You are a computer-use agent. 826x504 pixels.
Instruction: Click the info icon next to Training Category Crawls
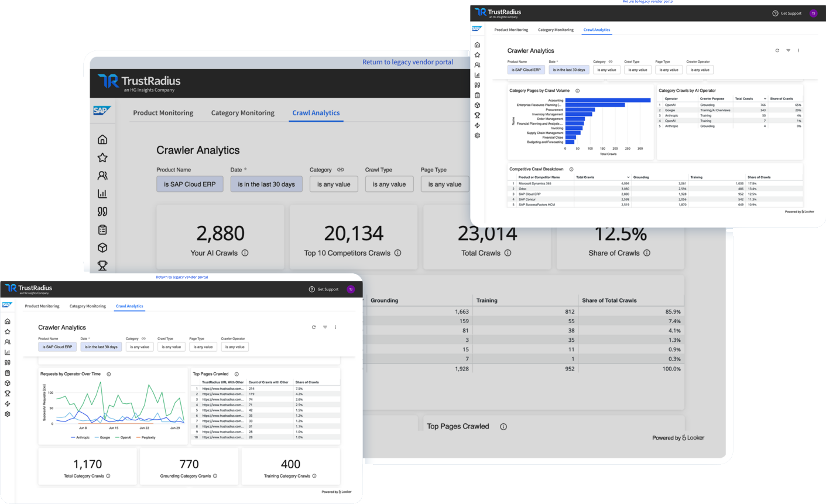(314, 476)
